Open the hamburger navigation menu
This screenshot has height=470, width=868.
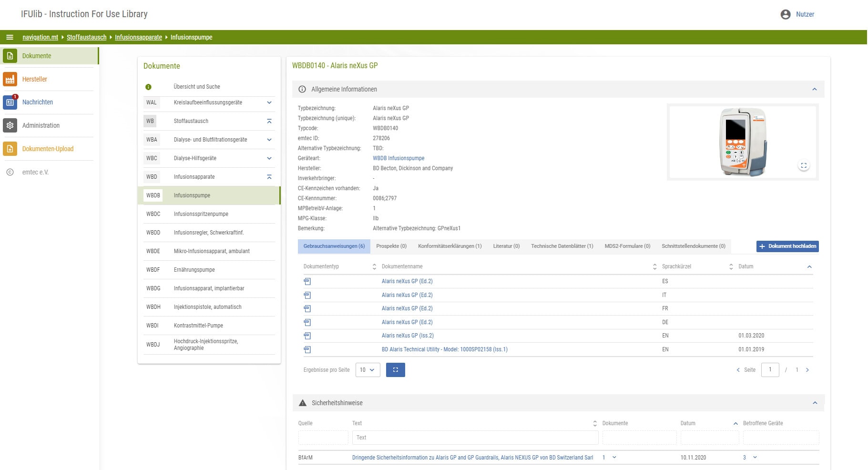(x=10, y=37)
